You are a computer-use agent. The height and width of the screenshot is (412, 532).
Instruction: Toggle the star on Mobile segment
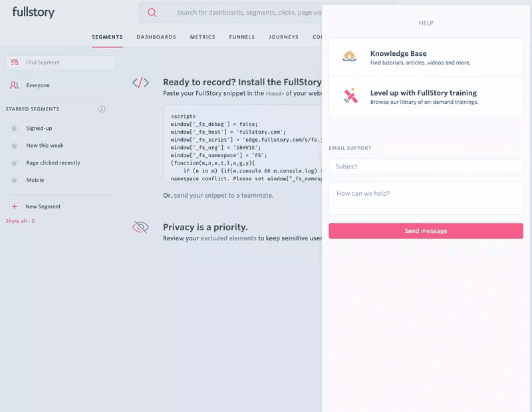[14, 180]
